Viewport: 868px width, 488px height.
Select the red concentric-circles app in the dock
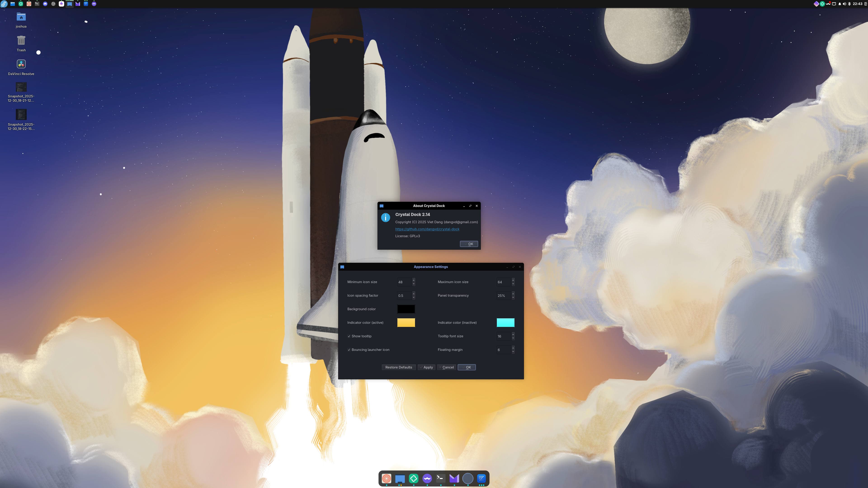pyautogui.click(x=387, y=478)
